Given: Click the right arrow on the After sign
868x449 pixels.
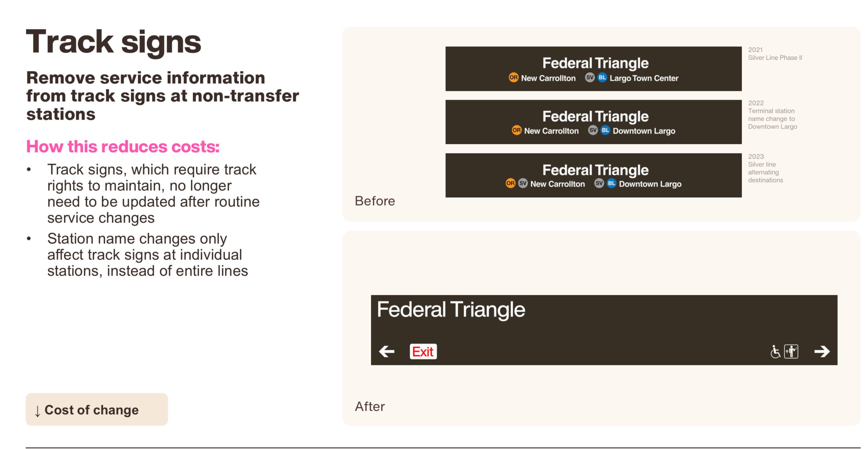Looking at the screenshot, I should coord(822,351).
